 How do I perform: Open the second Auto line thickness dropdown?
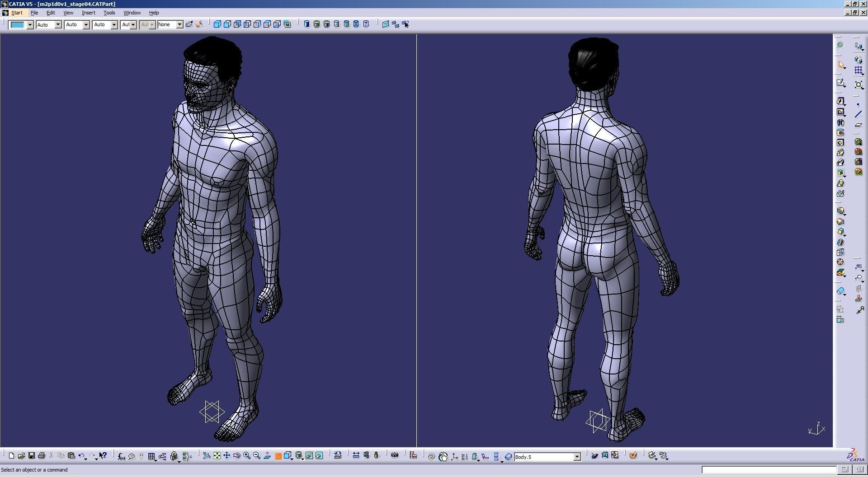[86, 25]
